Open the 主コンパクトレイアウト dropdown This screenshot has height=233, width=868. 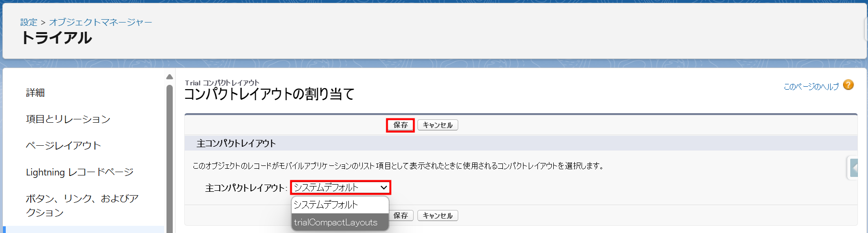pyautogui.click(x=340, y=187)
